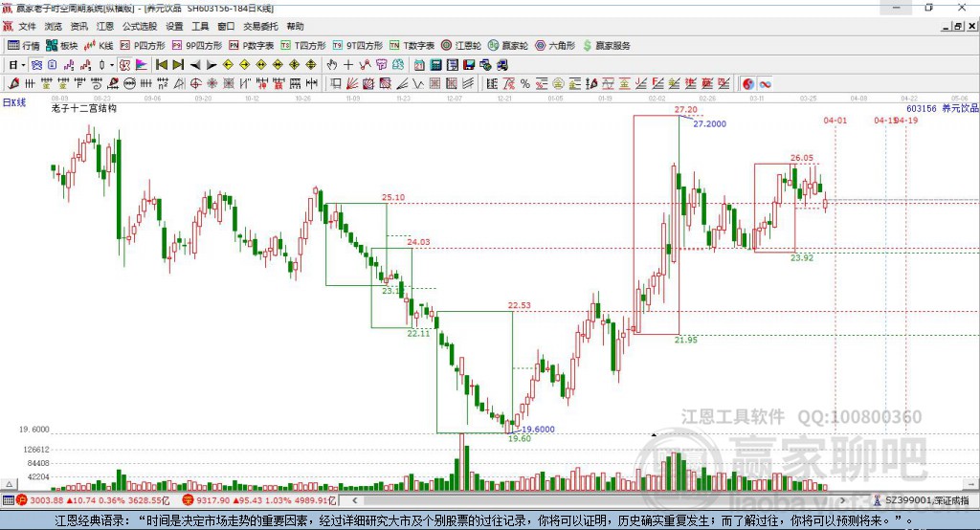Open the 资讯 menu
Viewport: 980px width, 530px height.
78,26
